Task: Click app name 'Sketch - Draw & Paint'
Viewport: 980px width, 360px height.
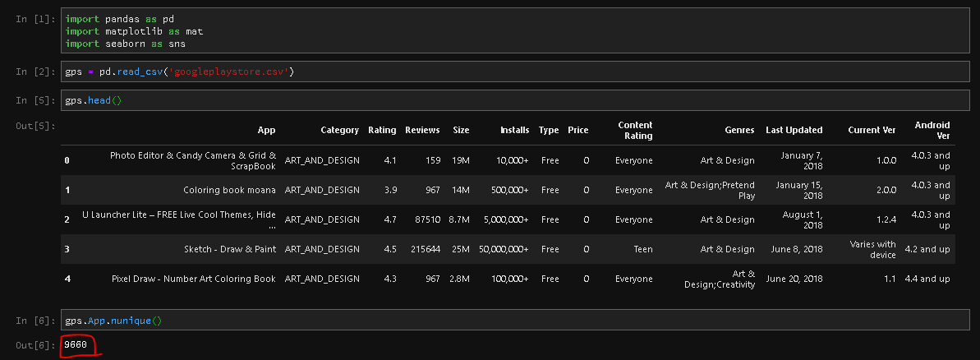Action: click(230, 249)
